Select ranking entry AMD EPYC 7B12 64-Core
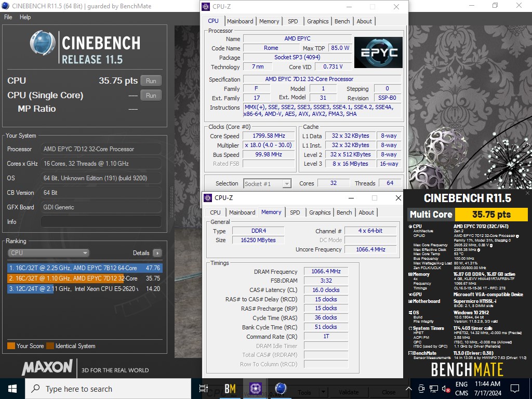532x399 pixels. pos(85,268)
